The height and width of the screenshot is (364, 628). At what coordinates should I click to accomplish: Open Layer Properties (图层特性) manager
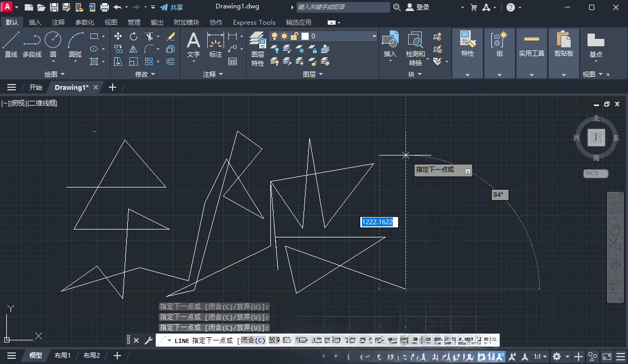point(258,49)
